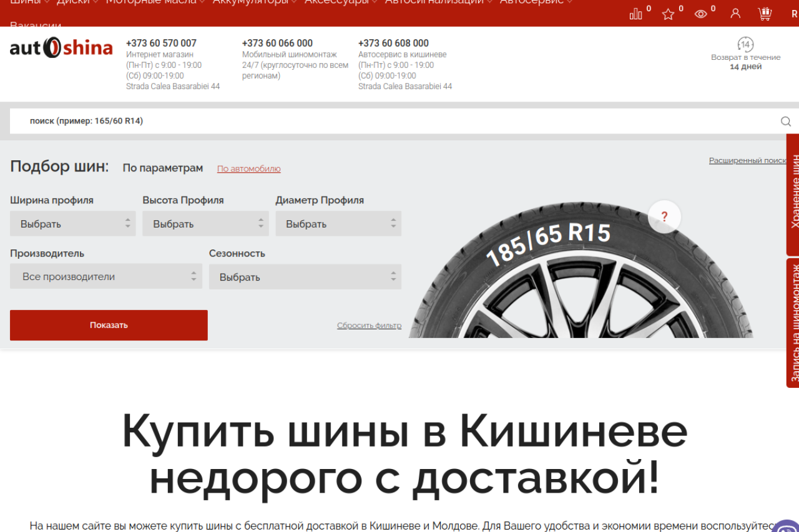799x532 pixels.
Task: Click the autoshina logo
Action: (x=61, y=48)
